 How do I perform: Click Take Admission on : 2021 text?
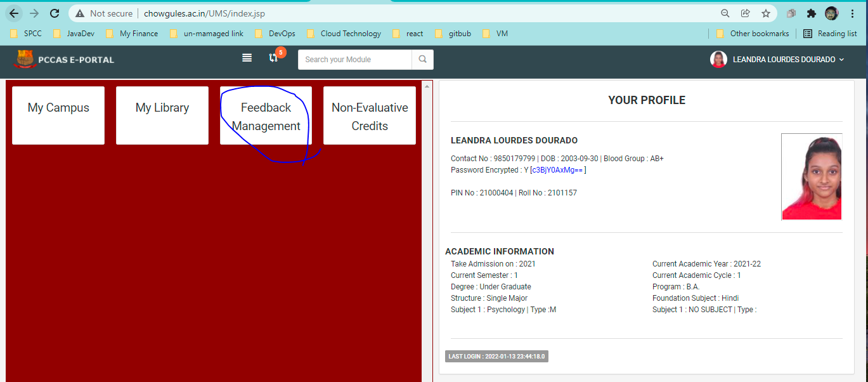click(493, 264)
